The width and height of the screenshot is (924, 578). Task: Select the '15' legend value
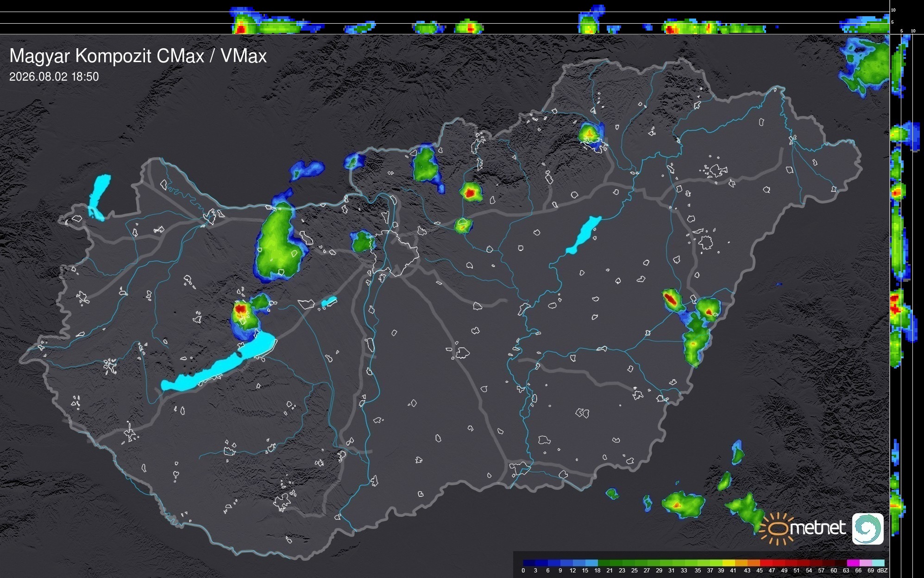[x=585, y=571]
